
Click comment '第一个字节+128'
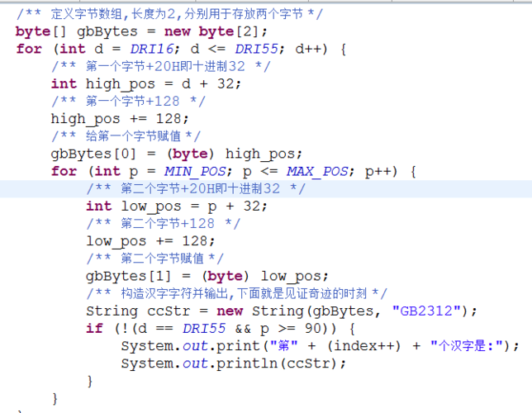click(x=128, y=102)
